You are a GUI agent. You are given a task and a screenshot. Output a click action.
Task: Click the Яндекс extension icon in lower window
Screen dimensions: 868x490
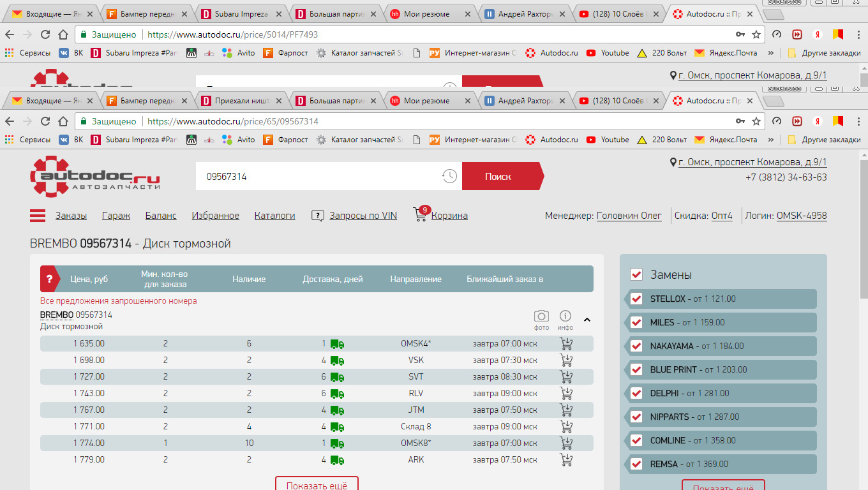tap(818, 121)
